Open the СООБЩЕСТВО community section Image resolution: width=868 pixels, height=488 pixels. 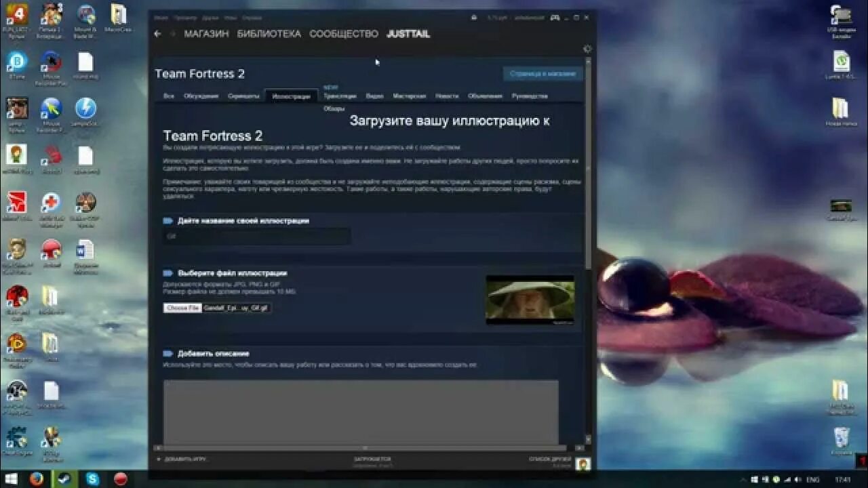click(344, 34)
